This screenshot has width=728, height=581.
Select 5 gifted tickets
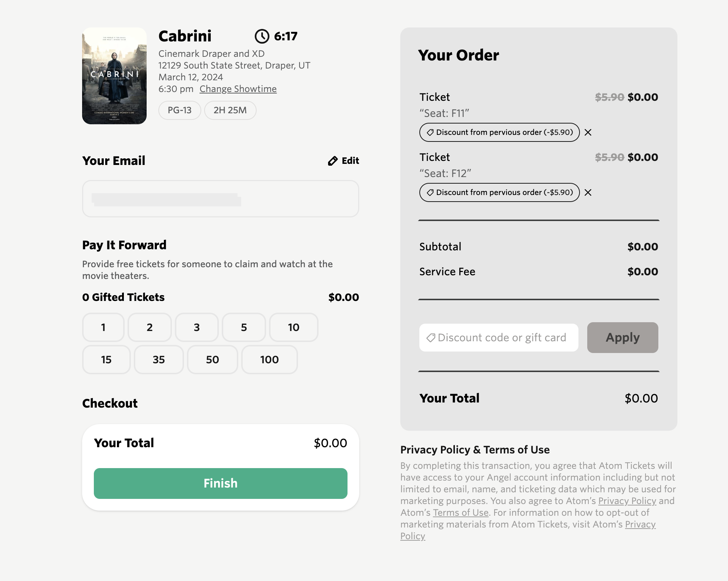[244, 327]
